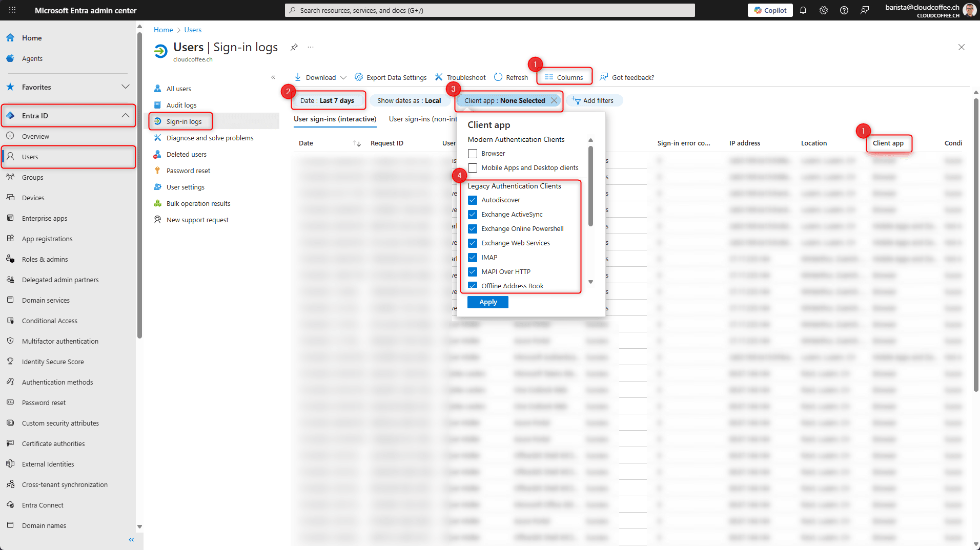The image size is (980, 550).
Task: Switch to User sign-ins (non-interactive) tab
Action: click(422, 119)
